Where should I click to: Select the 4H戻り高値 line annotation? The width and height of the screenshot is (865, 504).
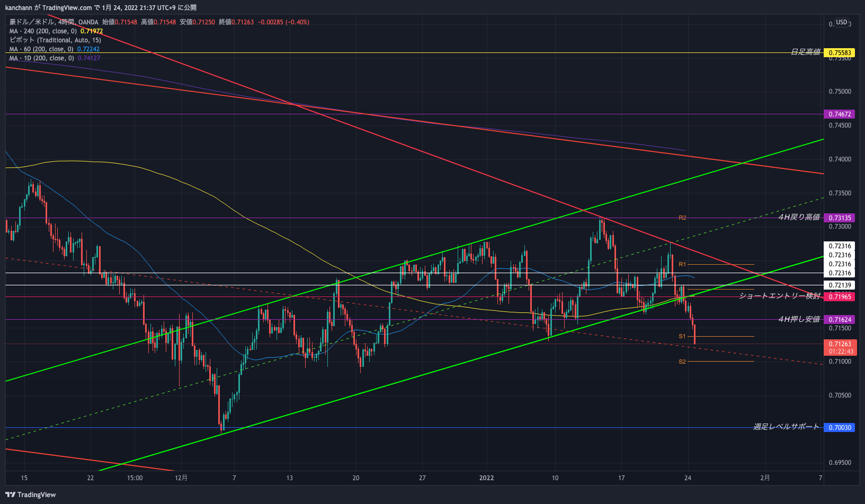(x=799, y=217)
